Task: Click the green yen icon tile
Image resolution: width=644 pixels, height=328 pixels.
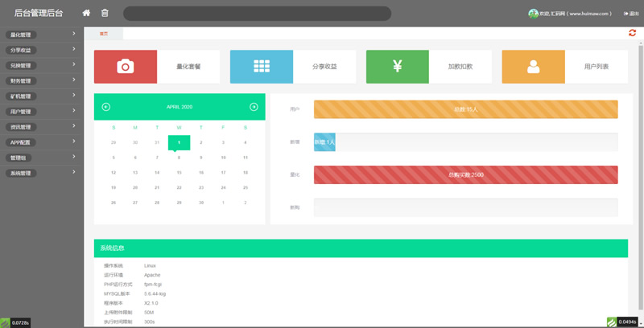Action: coord(397,67)
